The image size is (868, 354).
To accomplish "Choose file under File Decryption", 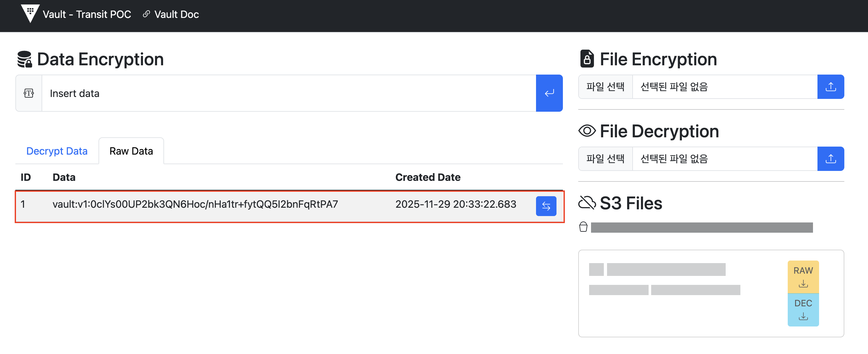I will 605,158.
